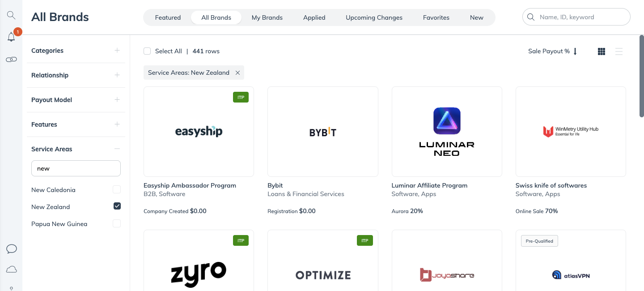The width and height of the screenshot is (644, 291).
Task: Open the Joyoshare logo card
Action: click(447, 260)
